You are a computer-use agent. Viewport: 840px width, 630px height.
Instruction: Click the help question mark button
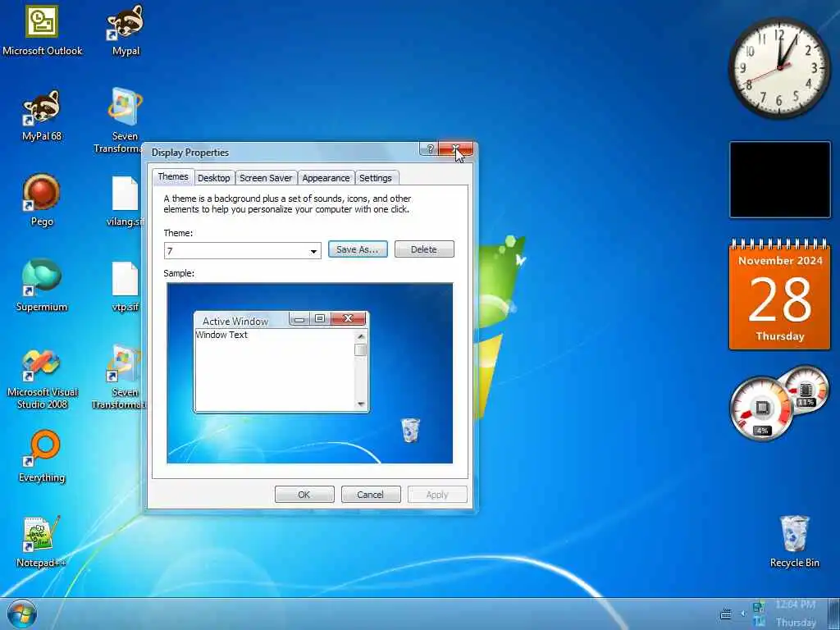point(430,149)
